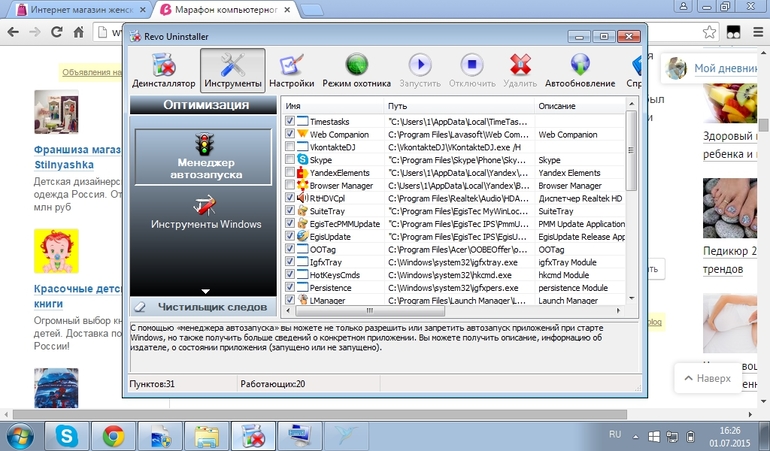Open Настройки in Revo toolbar

[292, 70]
